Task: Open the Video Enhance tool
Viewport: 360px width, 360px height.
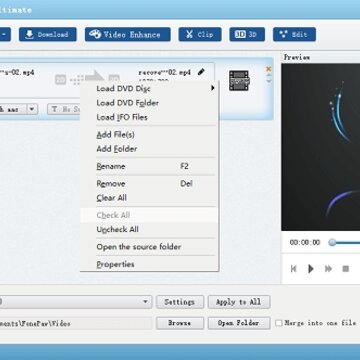Action: pos(128,34)
